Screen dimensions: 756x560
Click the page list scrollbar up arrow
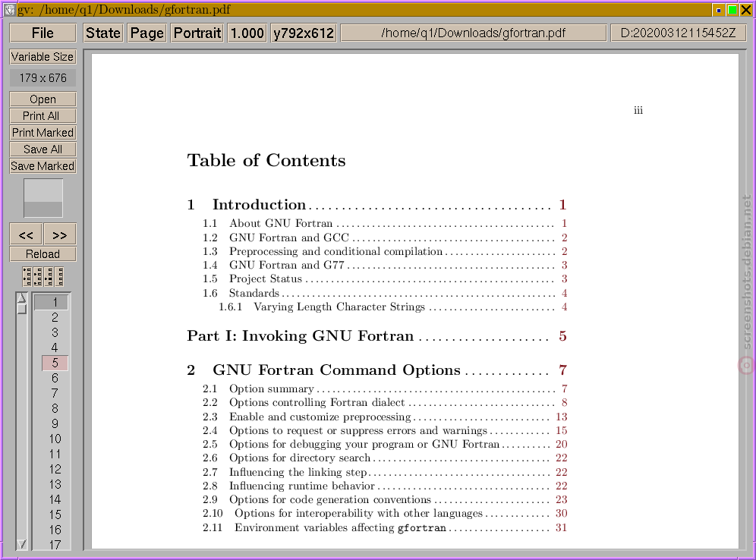[x=22, y=298]
